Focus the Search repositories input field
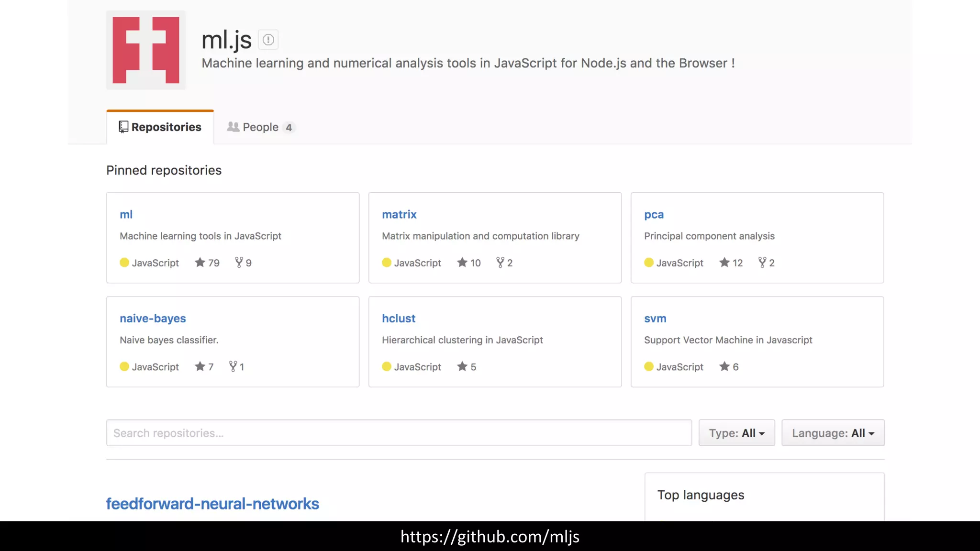This screenshot has width=980, height=551. click(399, 433)
